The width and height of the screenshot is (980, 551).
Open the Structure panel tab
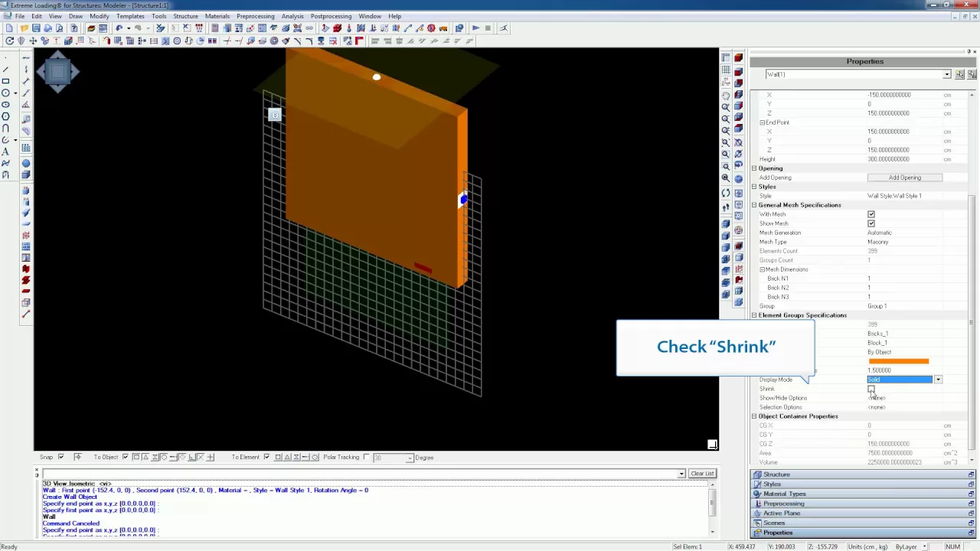[x=862, y=474]
